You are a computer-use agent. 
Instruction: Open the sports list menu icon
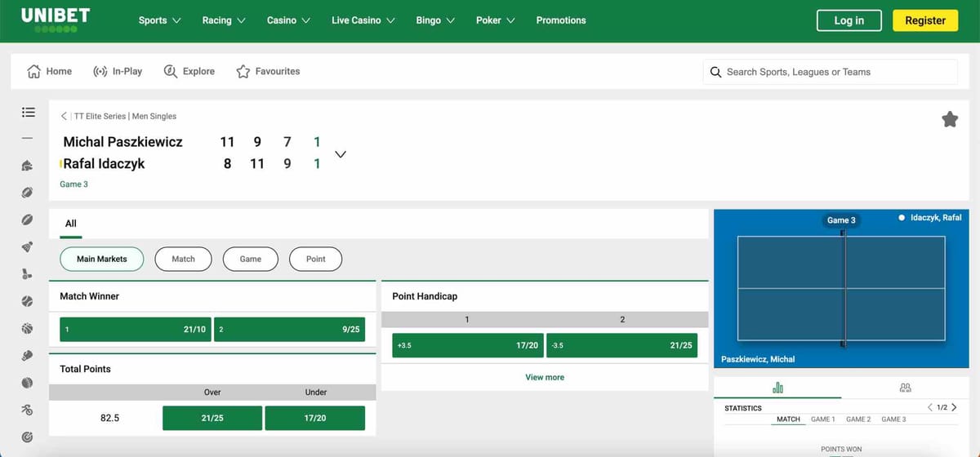[x=28, y=112]
